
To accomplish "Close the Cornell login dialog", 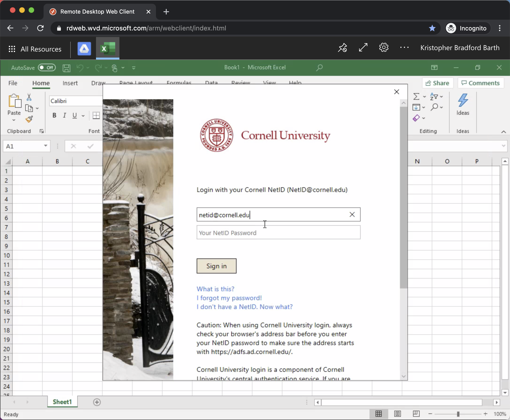I will point(396,92).
